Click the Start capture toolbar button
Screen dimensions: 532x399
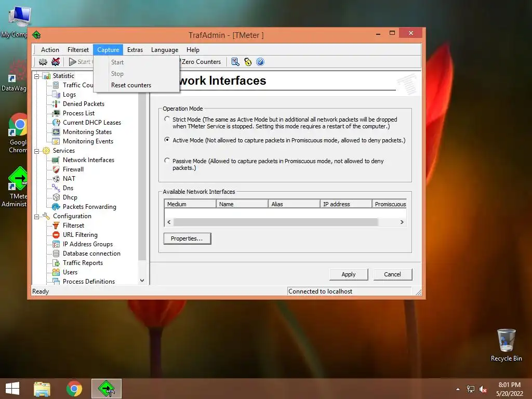point(80,62)
